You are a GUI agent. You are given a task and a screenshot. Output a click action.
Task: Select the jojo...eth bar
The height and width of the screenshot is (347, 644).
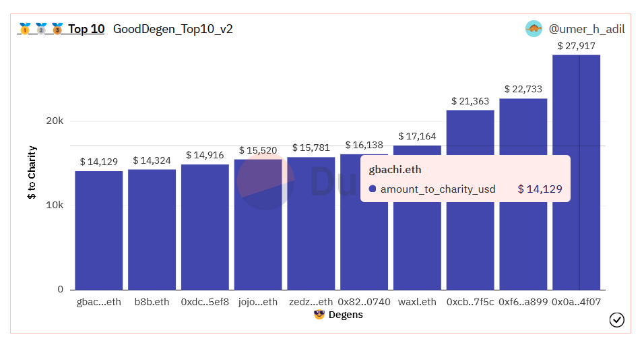pyautogui.click(x=258, y=224)
